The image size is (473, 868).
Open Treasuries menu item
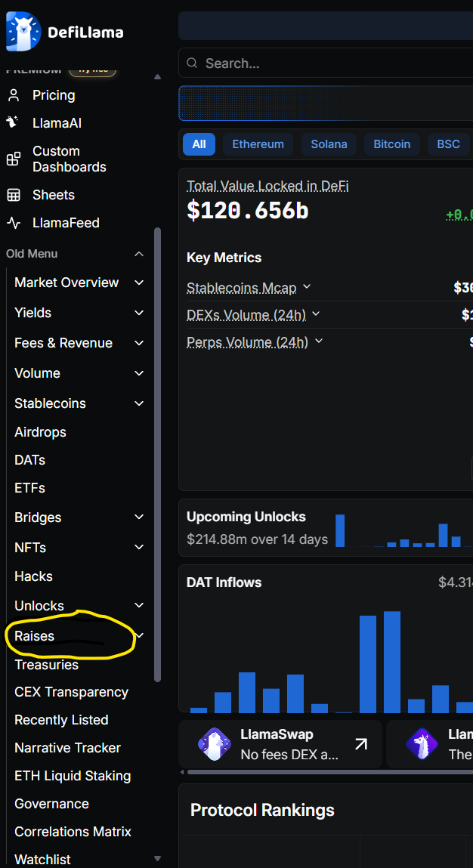(47, 664)
